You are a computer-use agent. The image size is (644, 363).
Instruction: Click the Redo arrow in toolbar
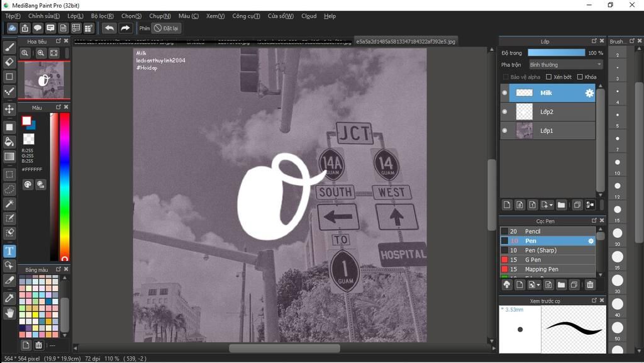point(125,28)
